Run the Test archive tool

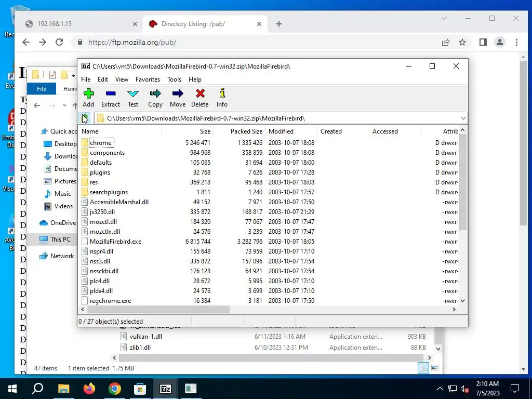[x=132, y=98]
